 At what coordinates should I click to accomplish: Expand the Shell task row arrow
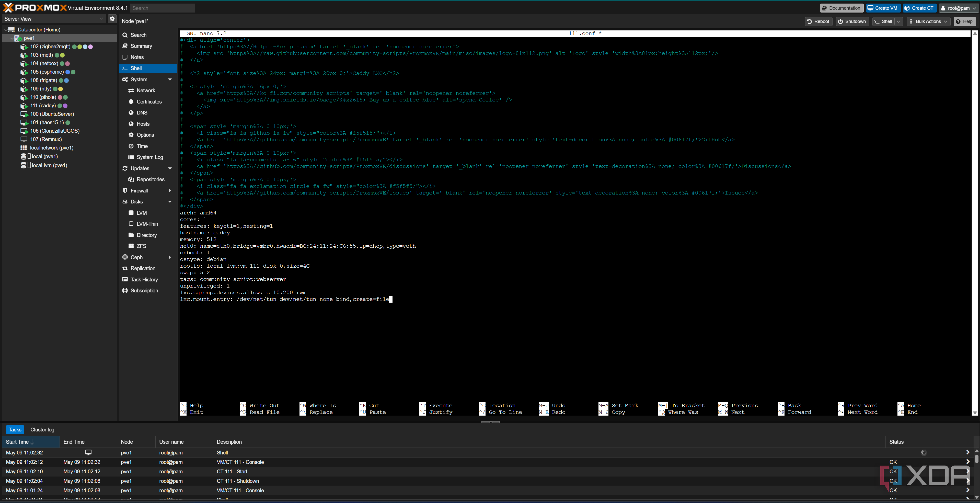[967, 452]
